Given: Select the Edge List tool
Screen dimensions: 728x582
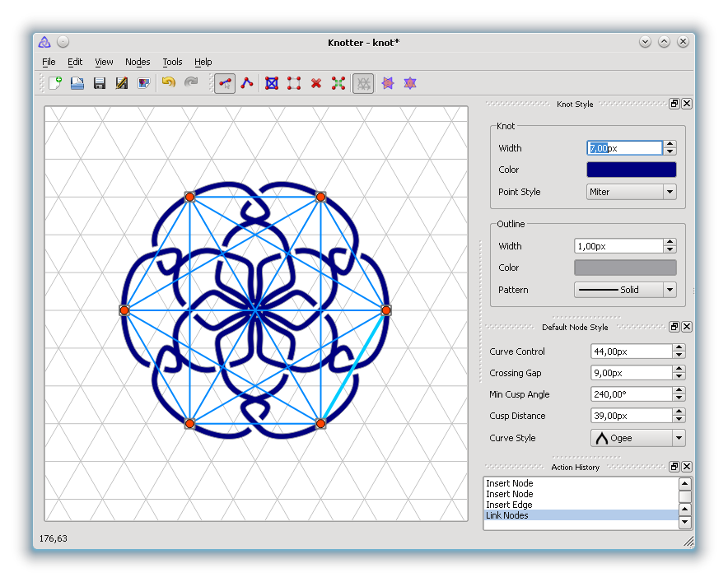Looking at the screenshot, I should 247,83.
